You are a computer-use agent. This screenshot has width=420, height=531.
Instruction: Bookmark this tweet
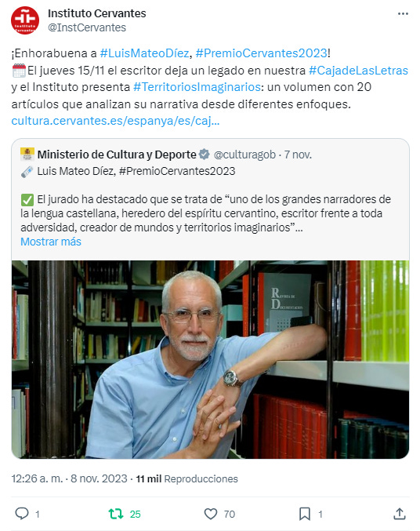(305, 514)
